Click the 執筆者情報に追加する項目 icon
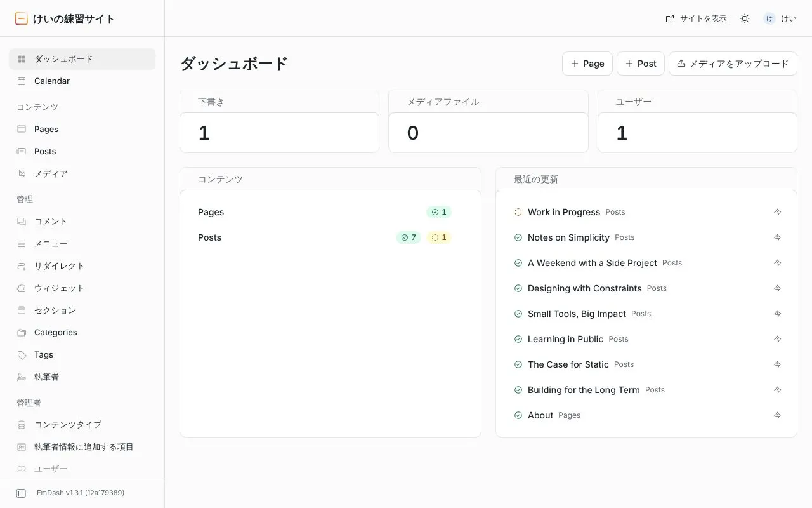 (x=22, y=447)
